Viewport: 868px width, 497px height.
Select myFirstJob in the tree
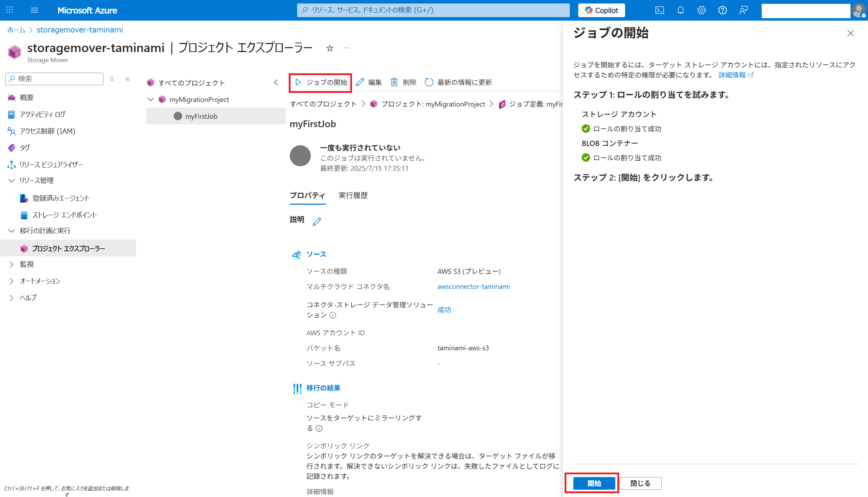pos(216,116)
